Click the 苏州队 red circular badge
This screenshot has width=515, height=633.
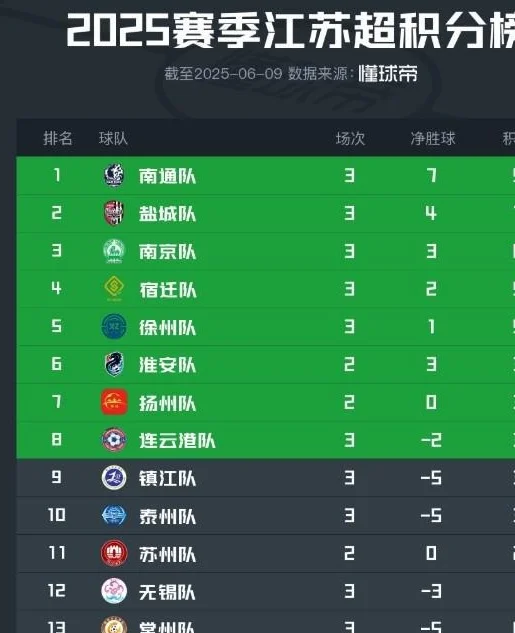click(x=114, y=553)
